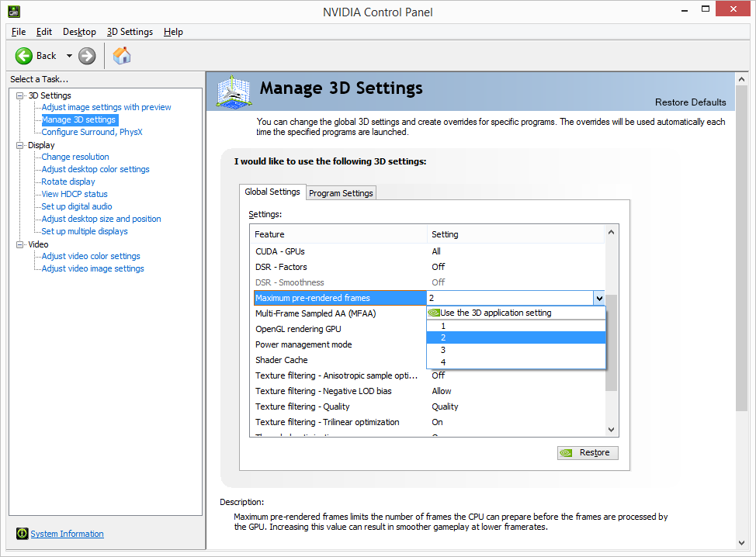Open the 3D Settings menu
Screen dimensions: 756x557
[130, 32]
